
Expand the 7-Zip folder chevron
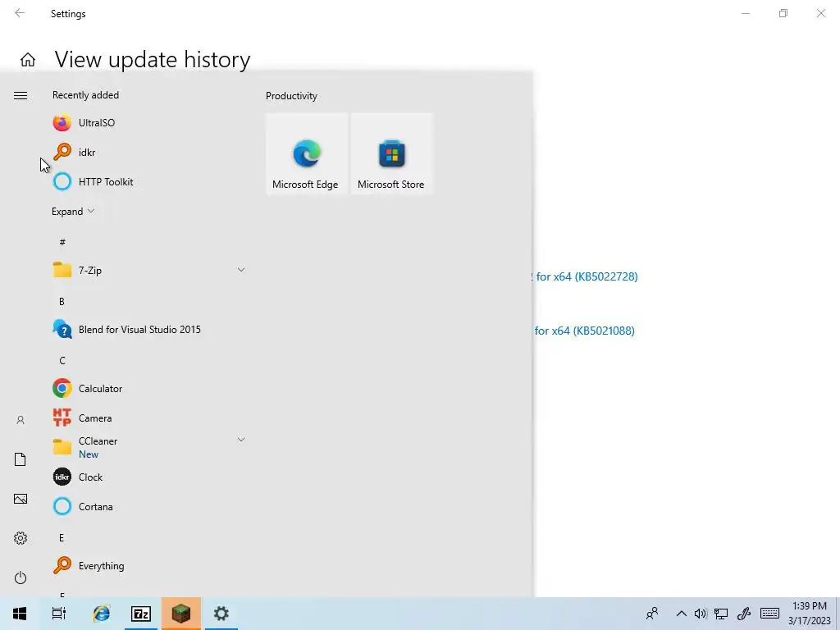tap(241, 270)
